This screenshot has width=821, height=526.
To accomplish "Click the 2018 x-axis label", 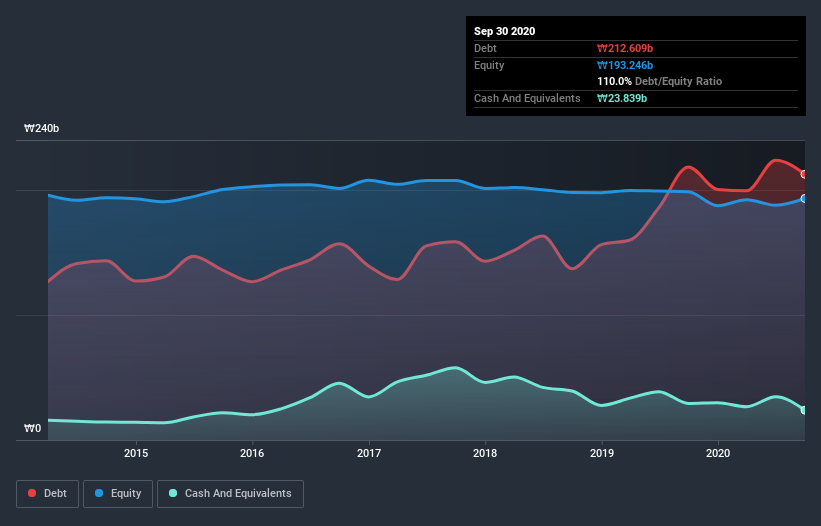I will pos(485,453).
